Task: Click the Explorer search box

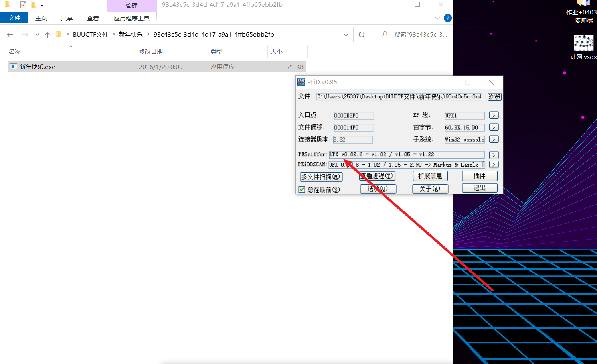Action: click(x=411, y=35)
